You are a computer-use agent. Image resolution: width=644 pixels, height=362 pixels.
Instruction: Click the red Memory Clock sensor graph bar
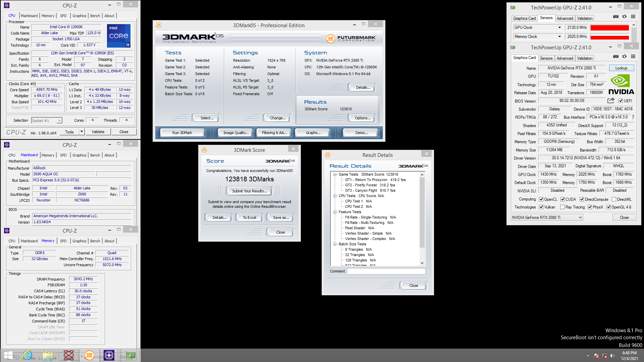(x=609, y=37)
